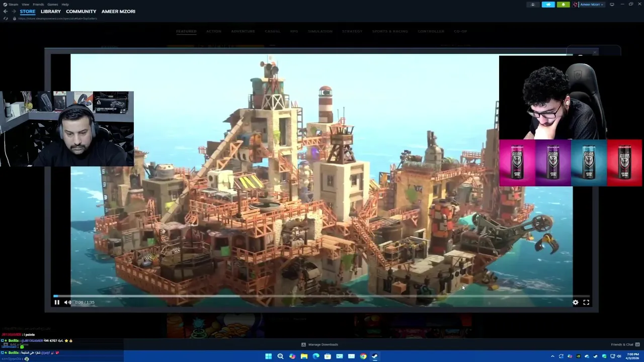Focus the Steam taskbar icon

point(375,356)
